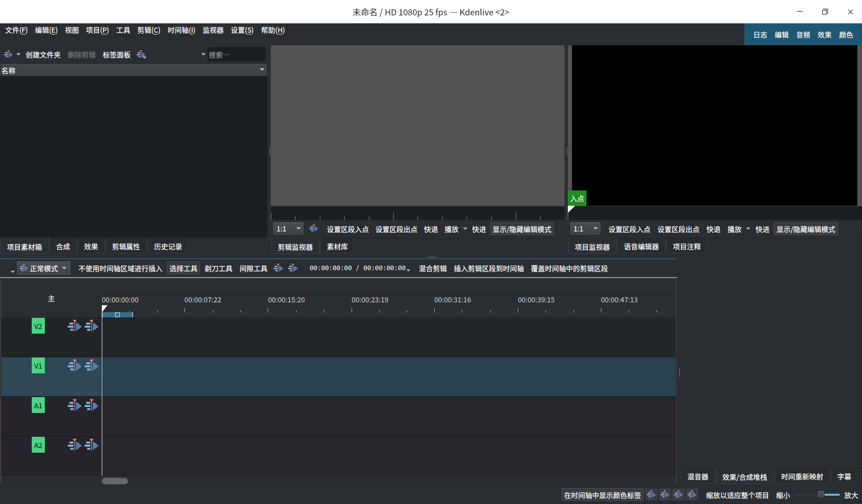Click the clip monitor options icon near 1:1
The image size is (862, 504).
click(313, 228)
